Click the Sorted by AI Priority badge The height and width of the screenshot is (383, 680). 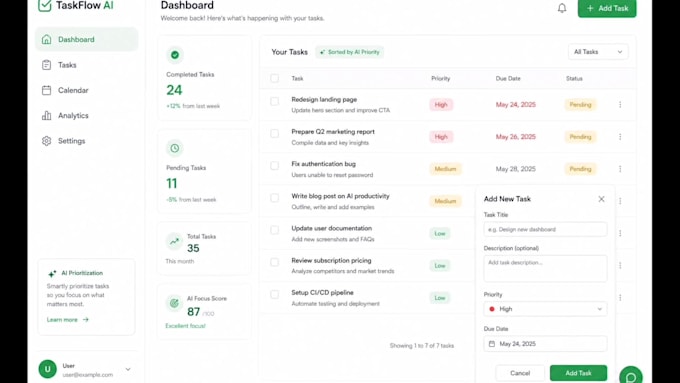(350, 52)
